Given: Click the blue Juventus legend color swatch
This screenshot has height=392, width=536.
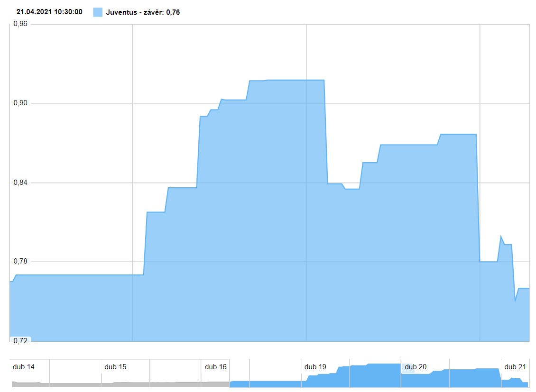Looking at the screenshot, I should (98, 12).
